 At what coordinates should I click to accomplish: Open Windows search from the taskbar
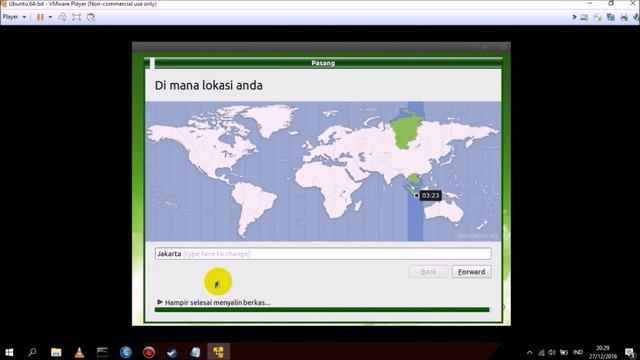tap(32, 352)
